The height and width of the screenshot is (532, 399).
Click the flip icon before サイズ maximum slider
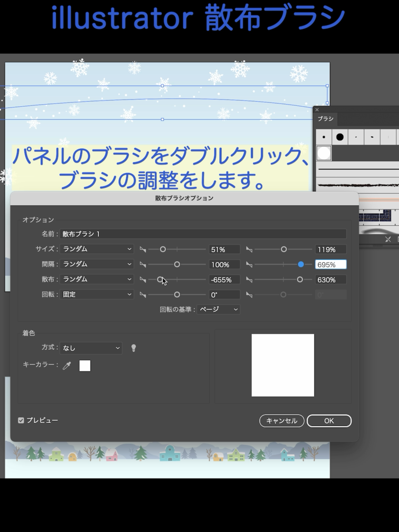click(x=249, y=249)
